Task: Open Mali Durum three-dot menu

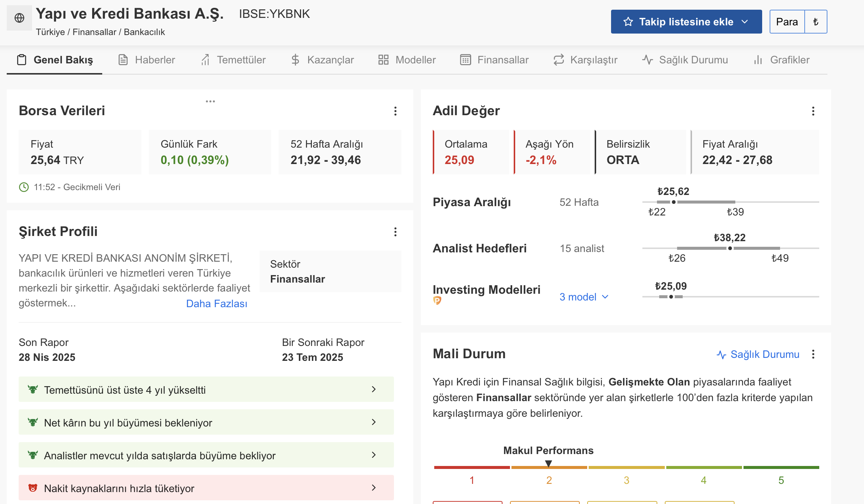Action: (813, 354)
